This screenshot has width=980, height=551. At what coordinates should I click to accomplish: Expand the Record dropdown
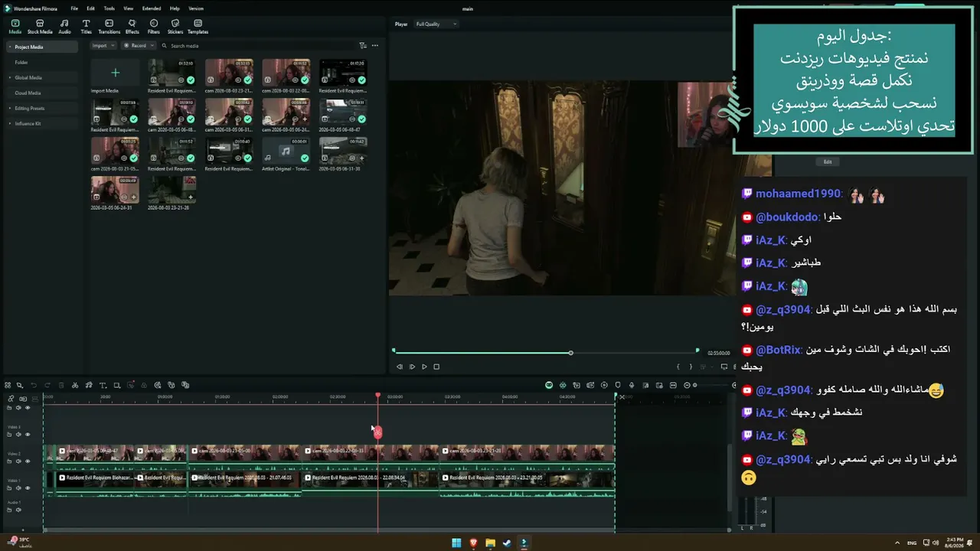pyautogui.click(x=138, y=46)
